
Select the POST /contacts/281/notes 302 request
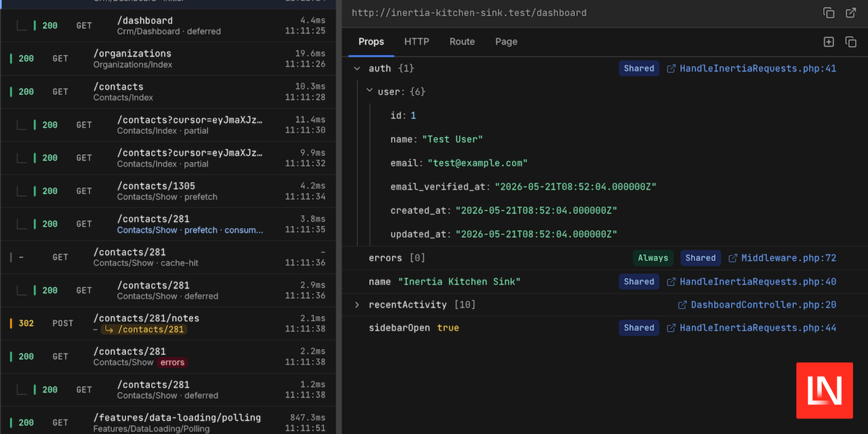(x=168, y=324)
